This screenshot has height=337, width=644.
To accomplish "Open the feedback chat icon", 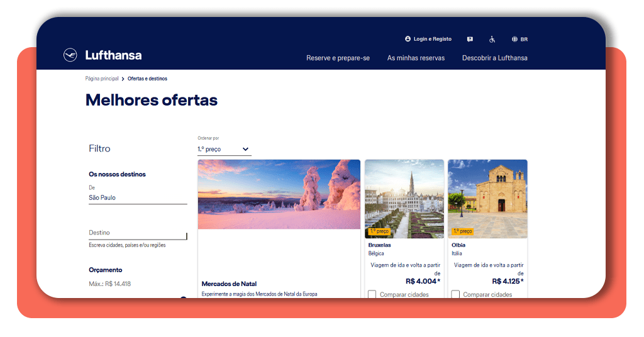I will point(470,40).
